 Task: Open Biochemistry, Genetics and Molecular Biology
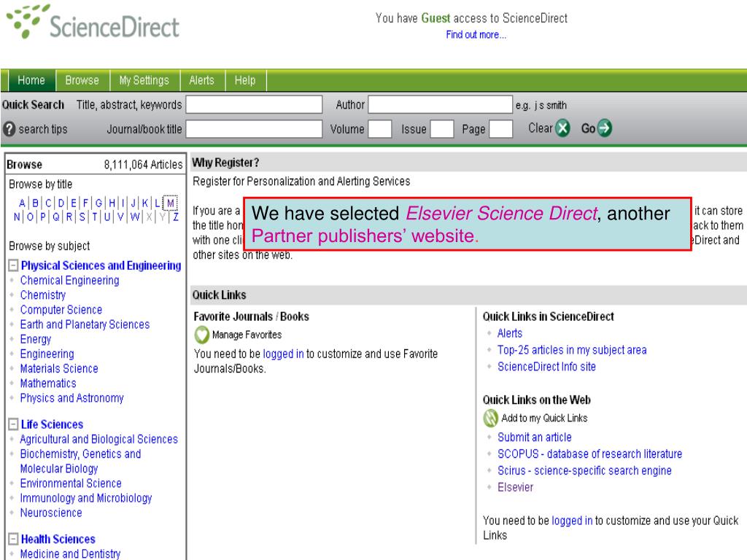pyautogui.click(x=80, y=461)
